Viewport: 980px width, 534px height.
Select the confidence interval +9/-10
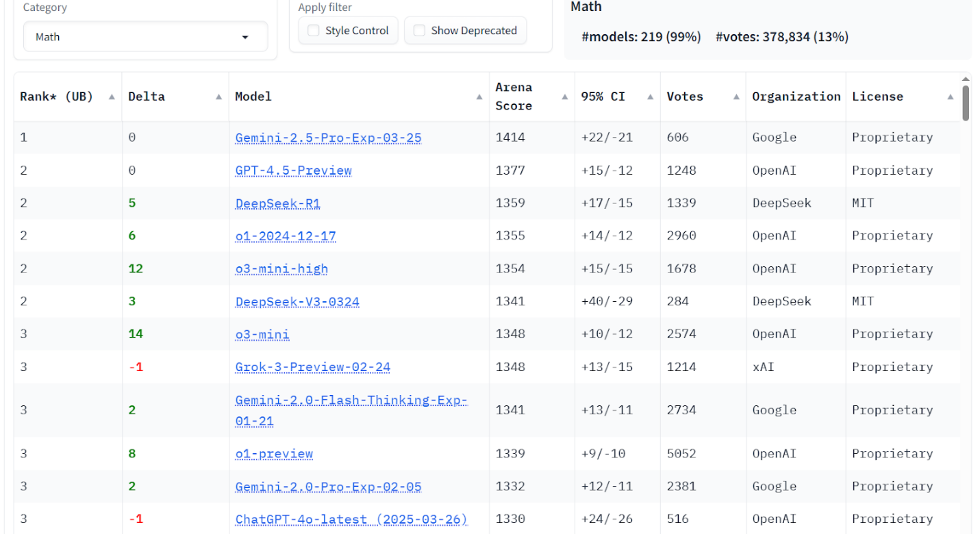(x=603, y=454)
